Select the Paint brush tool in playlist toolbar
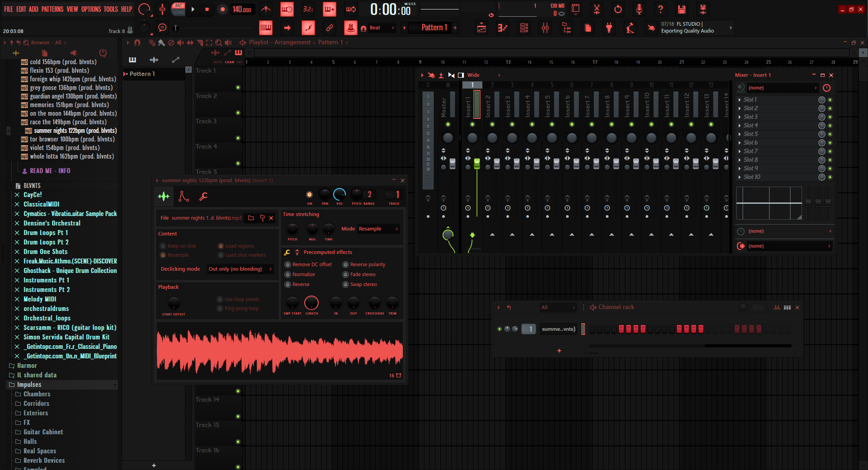This screenshot has width=868, height=470. [161, 42]
